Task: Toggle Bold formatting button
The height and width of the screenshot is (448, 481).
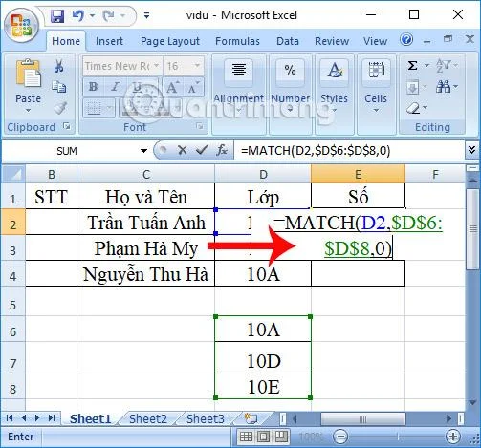Action: (x=93, y=87)
